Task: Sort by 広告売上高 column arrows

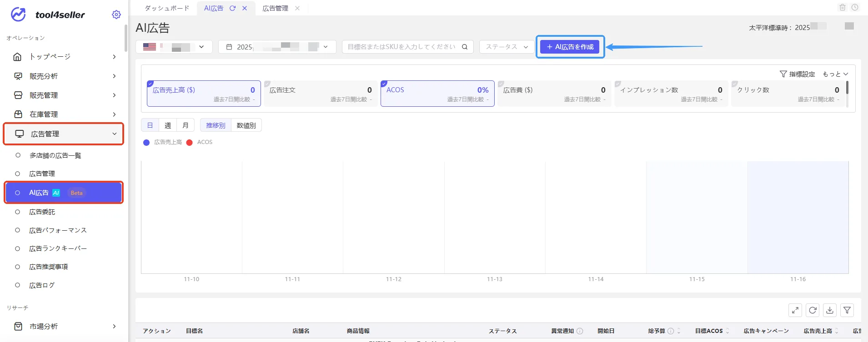Action: click(837, 331)
